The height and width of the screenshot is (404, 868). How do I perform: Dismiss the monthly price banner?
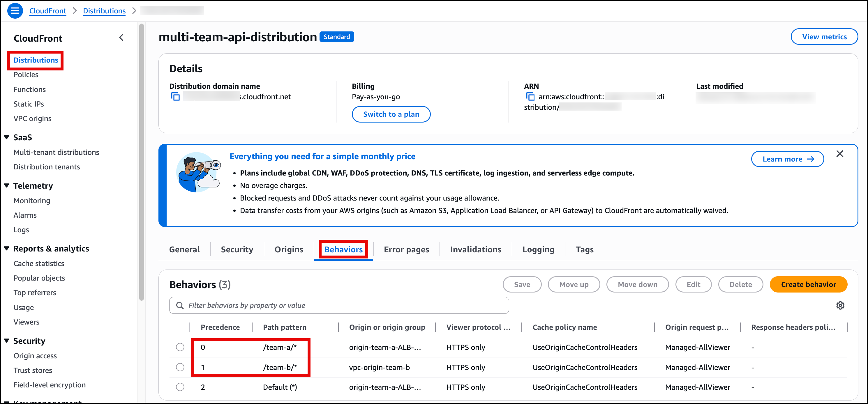839,154
